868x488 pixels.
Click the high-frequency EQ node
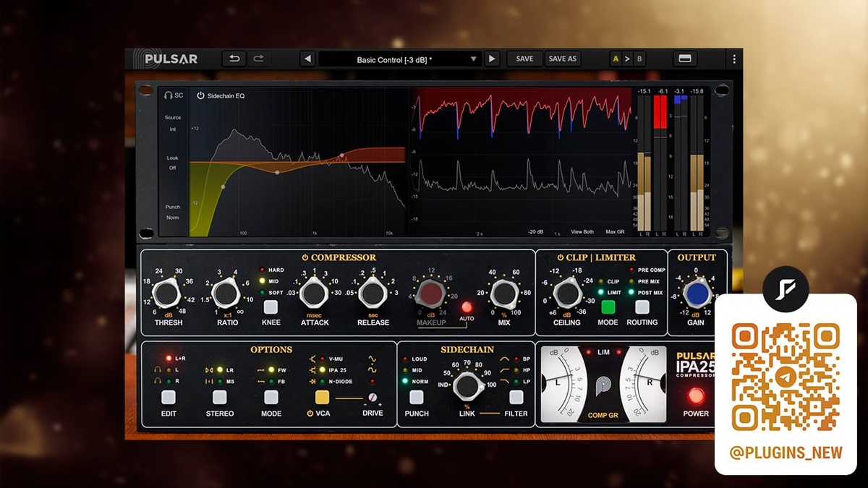342,155
